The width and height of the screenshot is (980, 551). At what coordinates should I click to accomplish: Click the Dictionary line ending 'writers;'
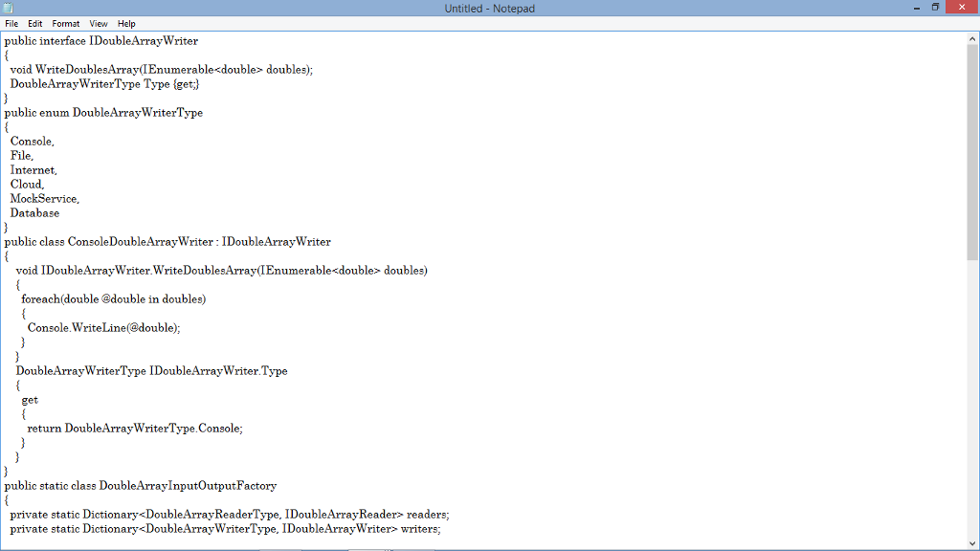coord(225,530)
